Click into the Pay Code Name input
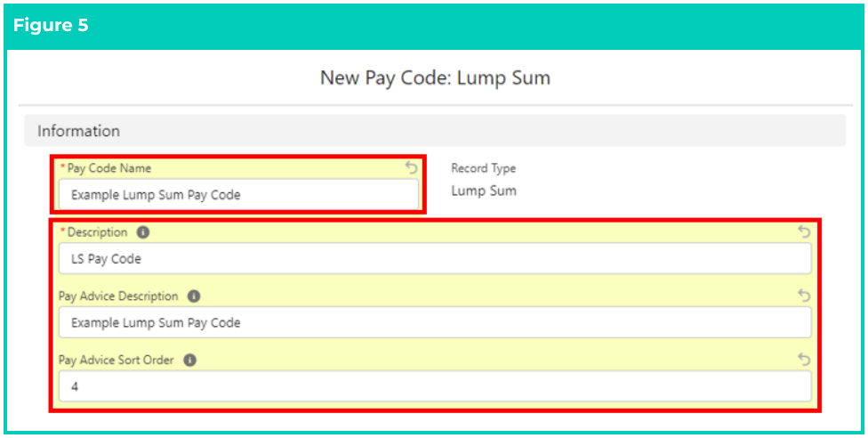 click(x=238, y=195)
